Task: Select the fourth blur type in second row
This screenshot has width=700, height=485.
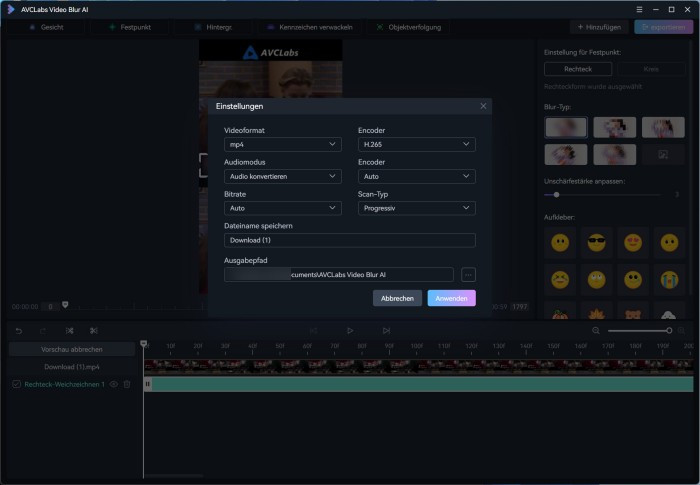Action: click(566, 155)
